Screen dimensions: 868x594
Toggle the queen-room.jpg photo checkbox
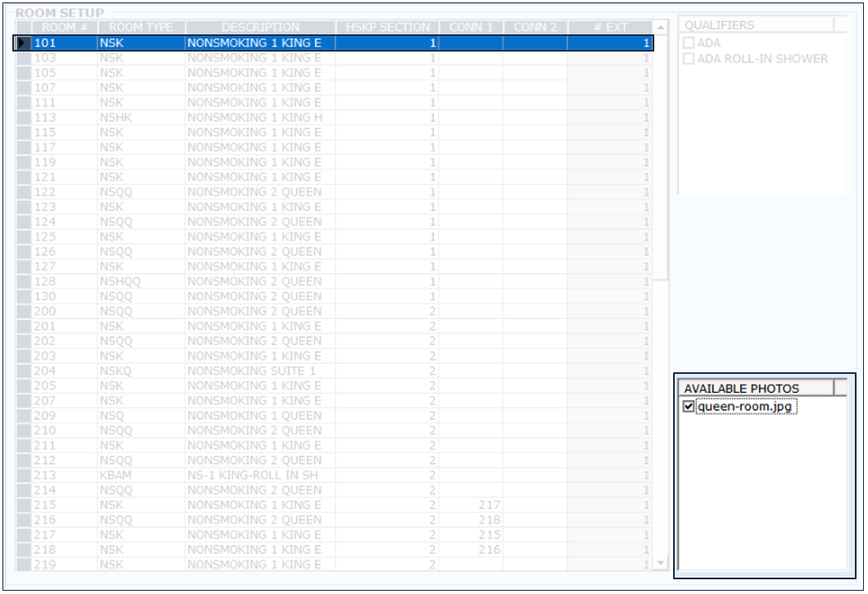[689, 407]
